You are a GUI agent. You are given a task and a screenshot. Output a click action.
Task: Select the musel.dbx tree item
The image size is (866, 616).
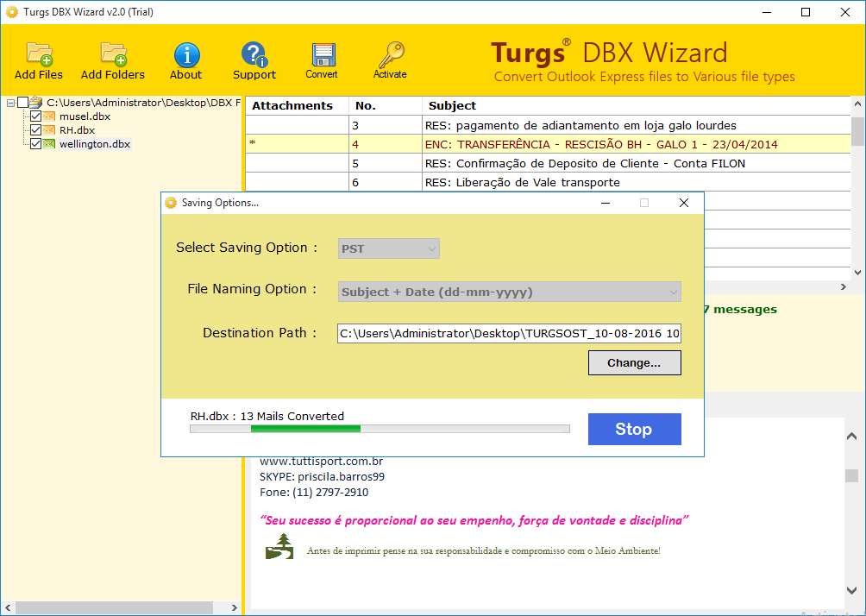coord(85,116)
